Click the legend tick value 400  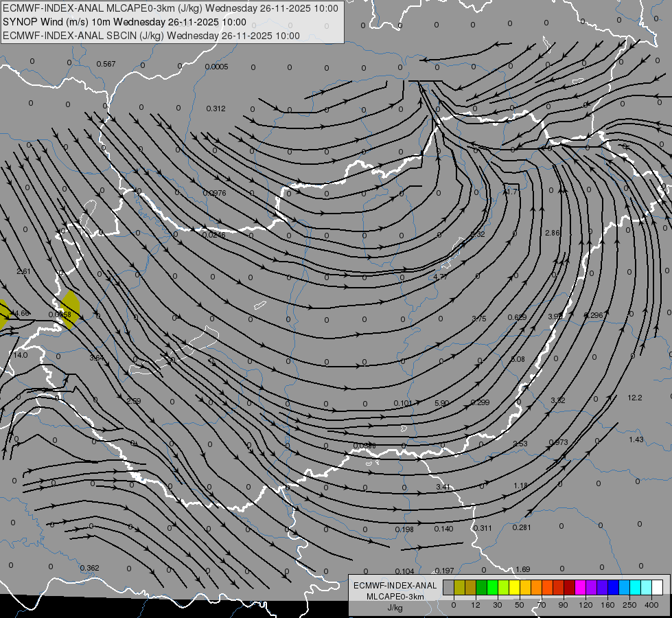[651, 605]
